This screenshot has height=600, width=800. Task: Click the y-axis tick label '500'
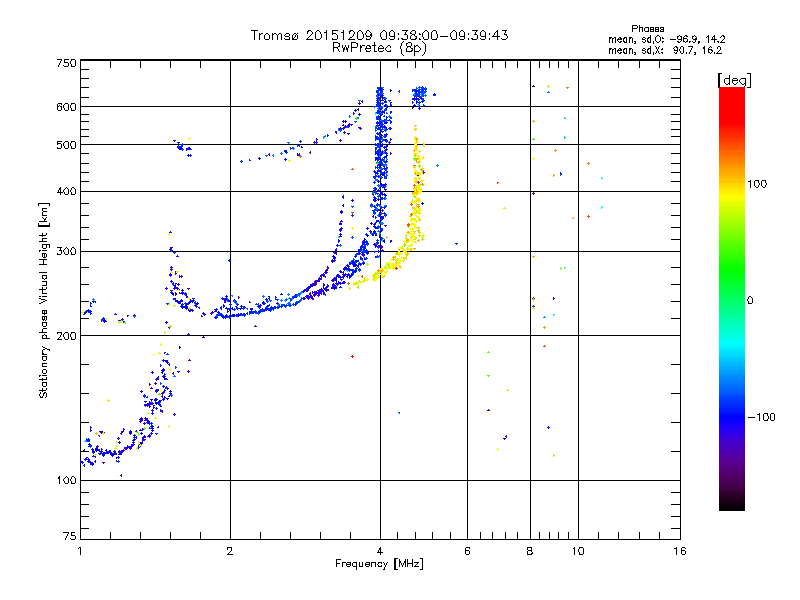click(66, 145)
